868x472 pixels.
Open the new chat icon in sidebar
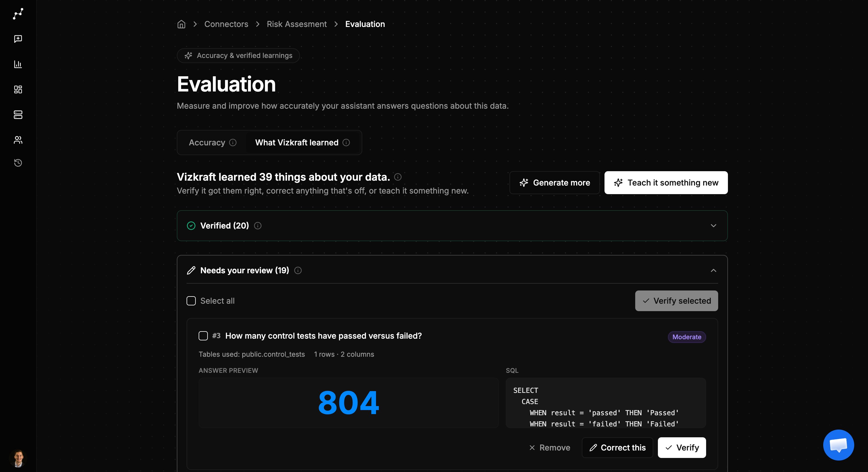click(x=18, y=39)
